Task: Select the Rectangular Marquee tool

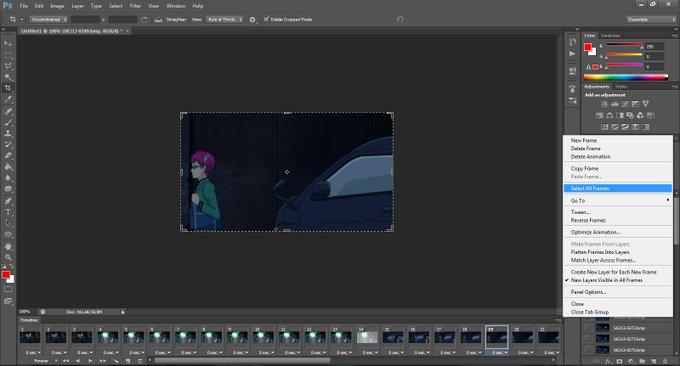Action: pyautogui.click(x=8, y=55)
